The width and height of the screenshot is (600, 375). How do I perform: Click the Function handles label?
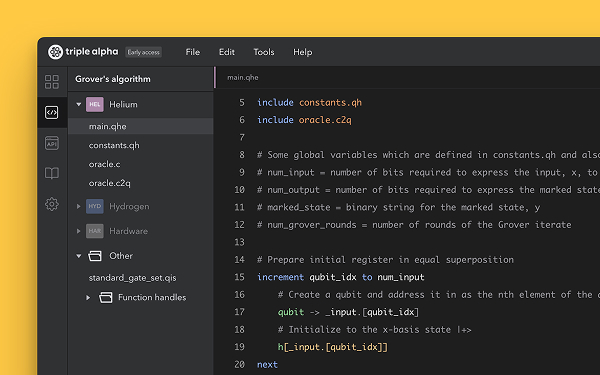point(152,297)
